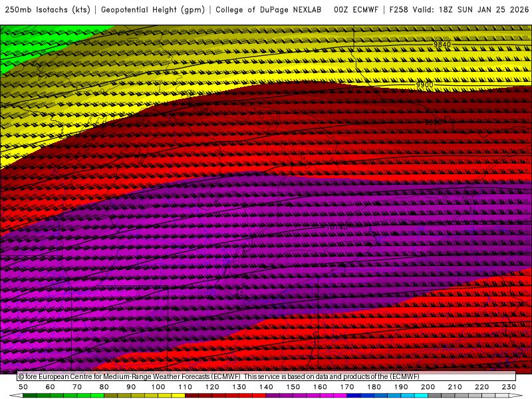
Task: Click the 9840 geopotential height contour label
Action: point(442,45)
